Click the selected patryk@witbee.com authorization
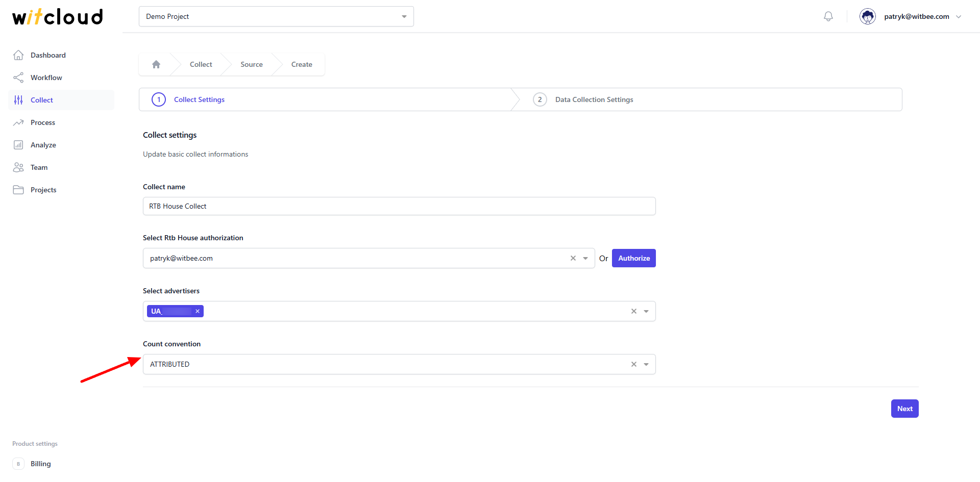This screenshot has width=980, height=482. point(181,258)
